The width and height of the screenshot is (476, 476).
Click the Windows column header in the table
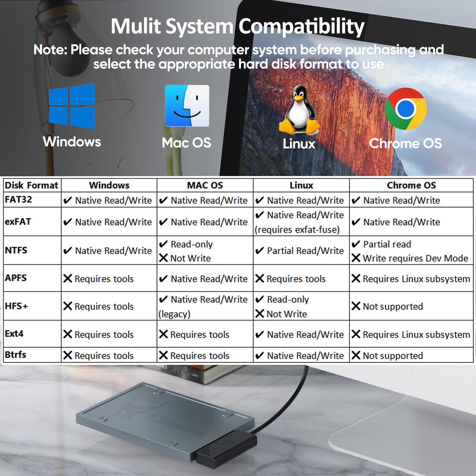tap(109, 185)
